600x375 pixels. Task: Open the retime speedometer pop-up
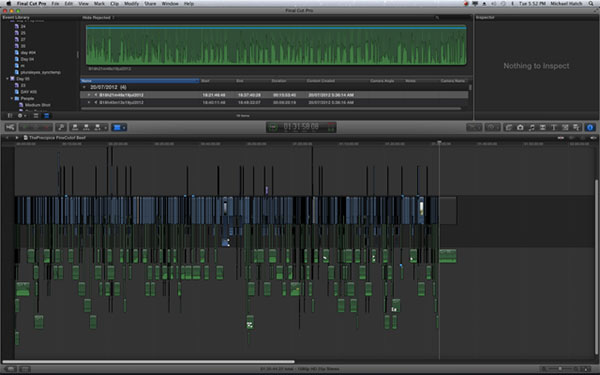pos(492,127)
